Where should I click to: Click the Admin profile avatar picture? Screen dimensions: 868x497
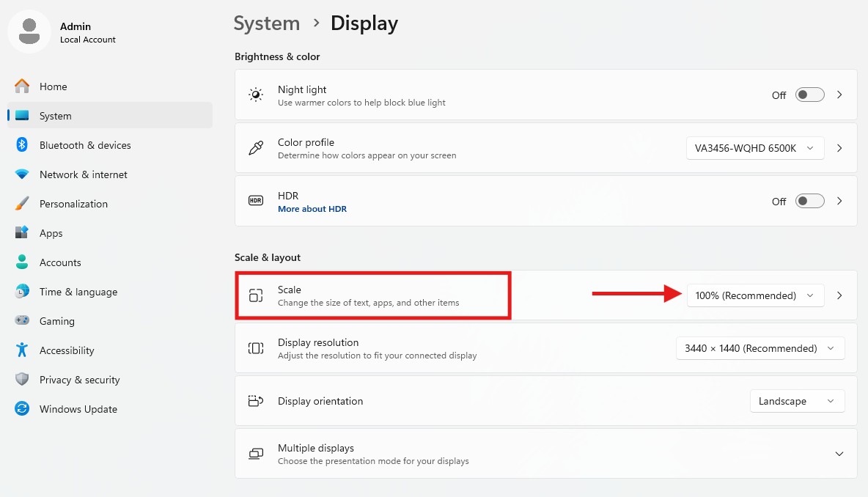[x=29, y=32]
